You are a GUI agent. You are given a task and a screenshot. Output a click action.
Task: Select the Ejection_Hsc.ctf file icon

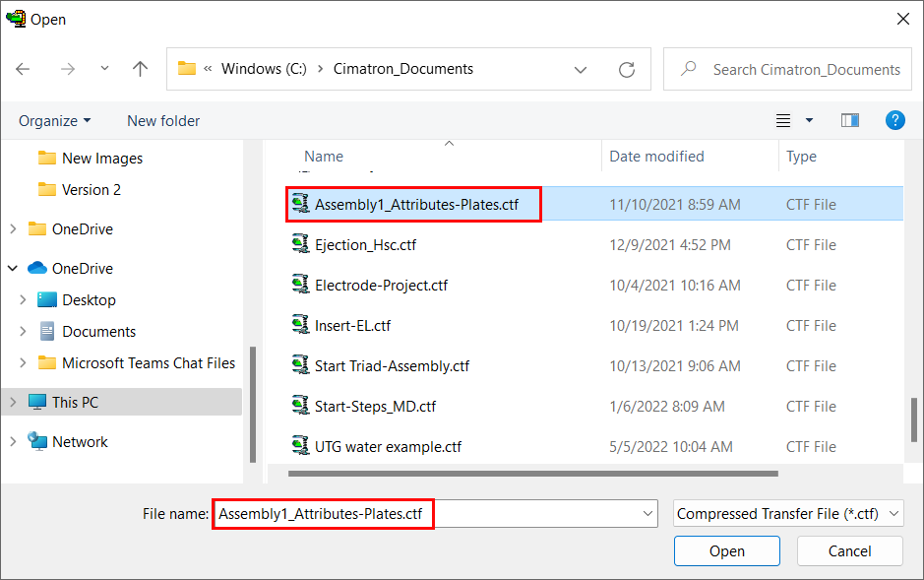pos(300,244)
